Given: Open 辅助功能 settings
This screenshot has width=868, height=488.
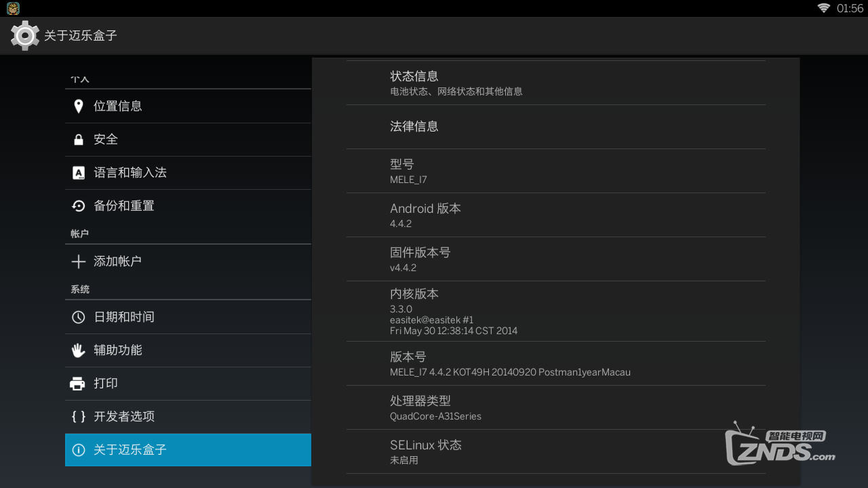Looking at the screenshot, I should (188, 350).
